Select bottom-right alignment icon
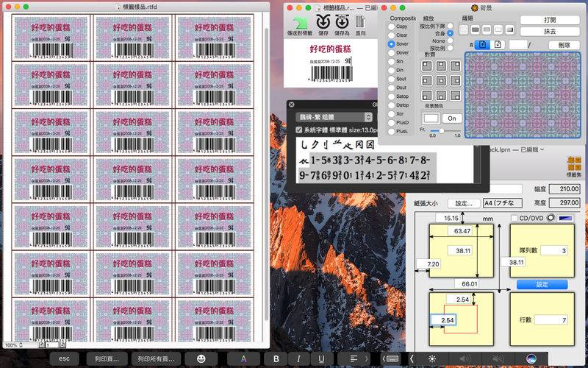588x368 pixels. (x=455, y=95)
